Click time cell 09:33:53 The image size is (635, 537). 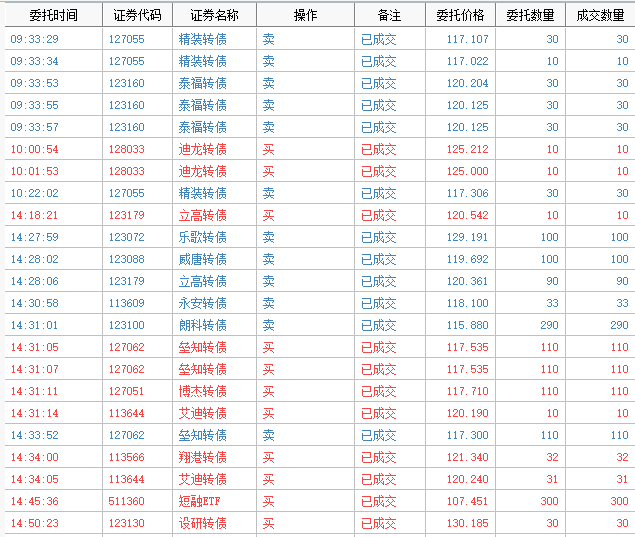click(x=34, y=83)
